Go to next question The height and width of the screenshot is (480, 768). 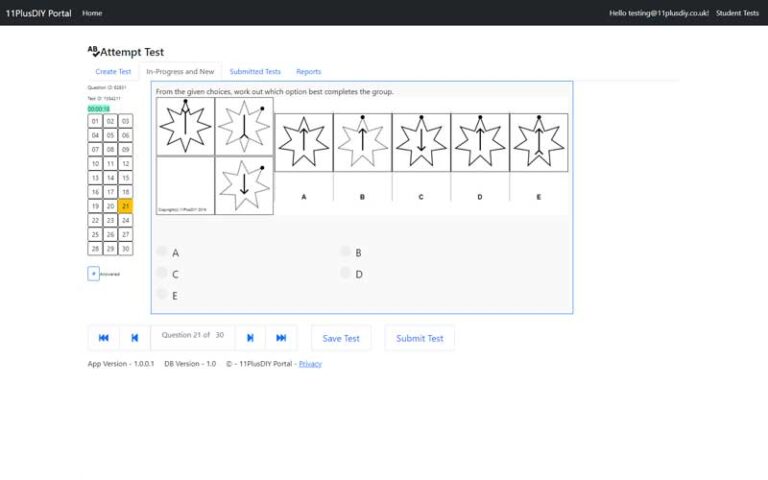250,338
